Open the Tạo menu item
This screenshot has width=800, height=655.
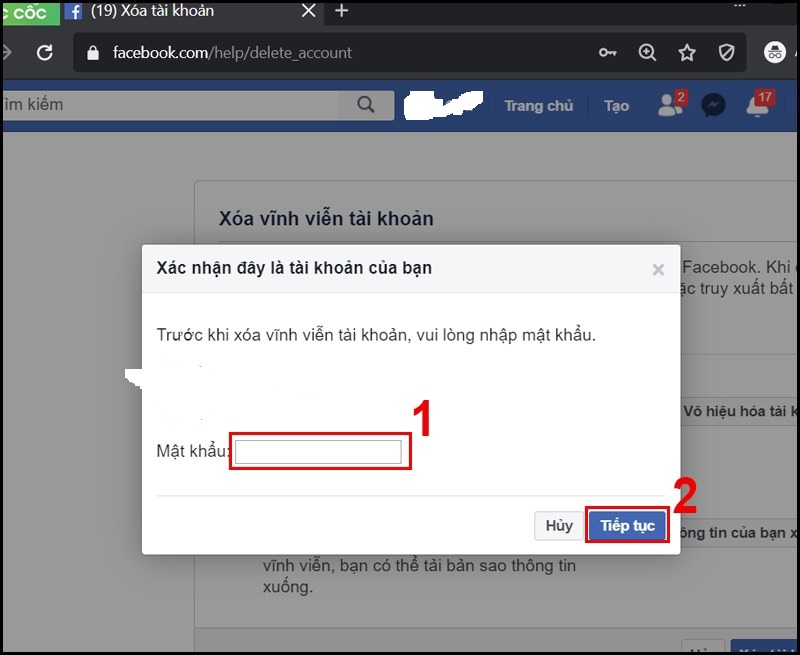coord(615,106)
